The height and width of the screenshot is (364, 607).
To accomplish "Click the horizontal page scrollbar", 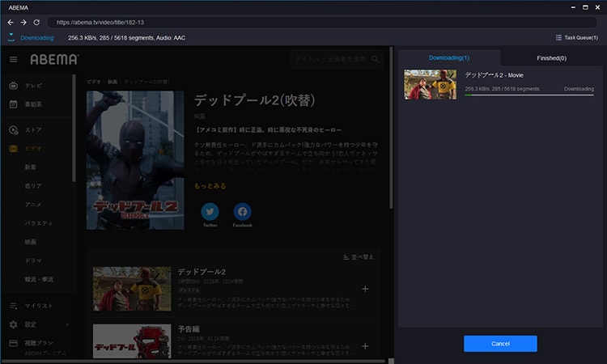I will (x=193, y=362).
